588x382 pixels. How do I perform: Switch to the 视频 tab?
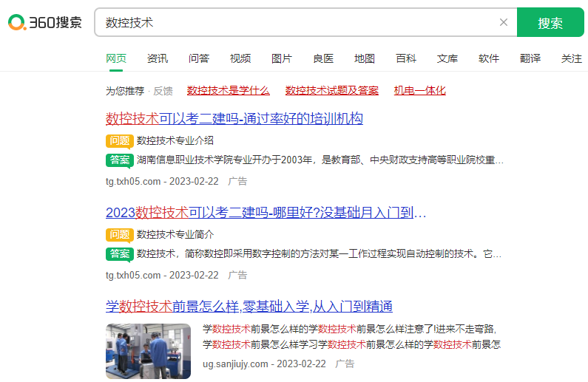(x=240, y=58)
